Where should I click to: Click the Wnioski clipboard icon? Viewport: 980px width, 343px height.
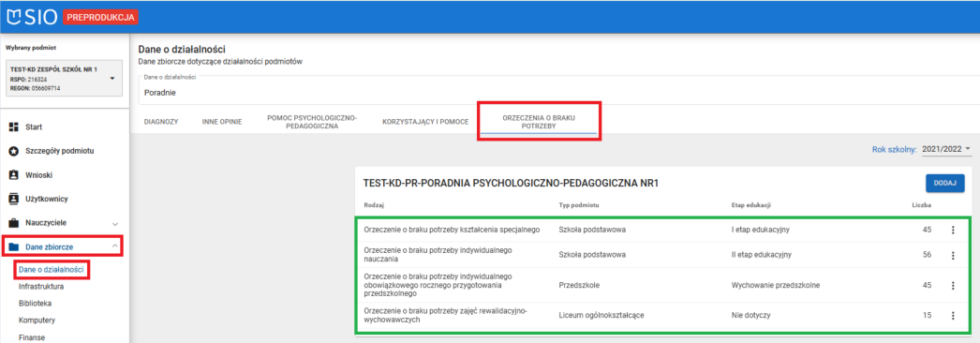13,175
